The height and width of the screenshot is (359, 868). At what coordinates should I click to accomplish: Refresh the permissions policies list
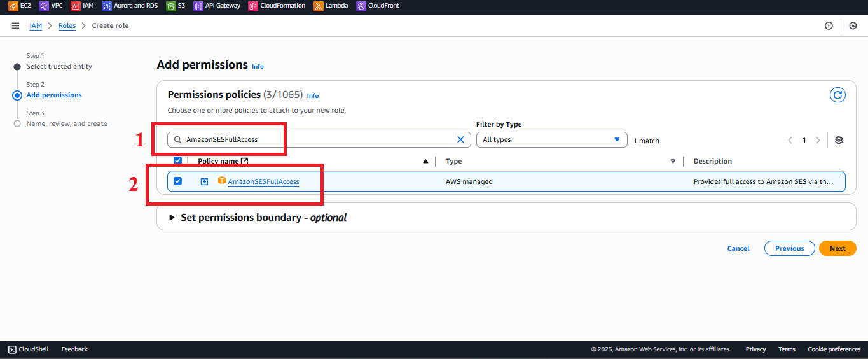[x=838, y=95]
